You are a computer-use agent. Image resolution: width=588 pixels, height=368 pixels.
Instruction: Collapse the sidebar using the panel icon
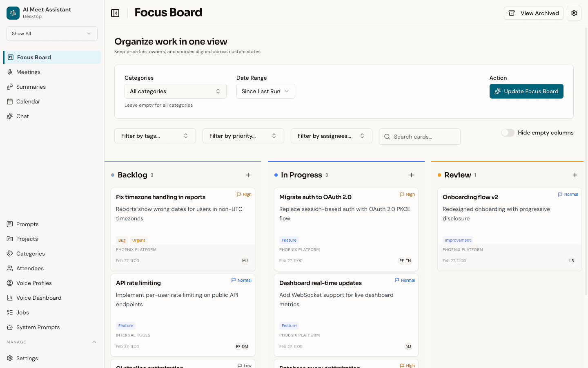tap(115, 13)
